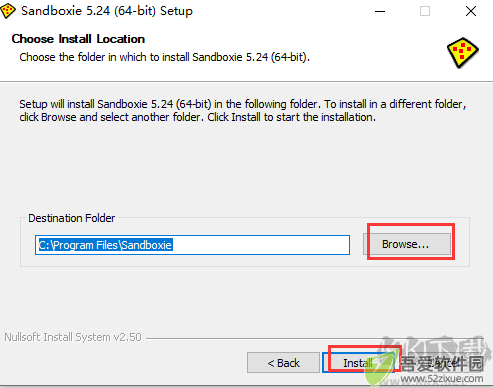The width and height of the screenshot is (493, 388).
Task: Click the green leaf watermark logo
Action: [380, 368]
